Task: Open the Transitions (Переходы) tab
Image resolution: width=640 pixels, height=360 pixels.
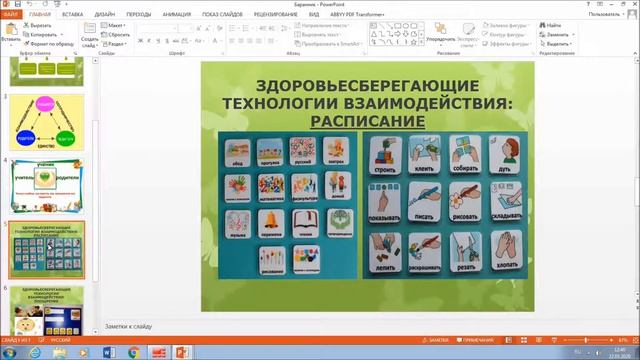Action: [x=139, y=14]
